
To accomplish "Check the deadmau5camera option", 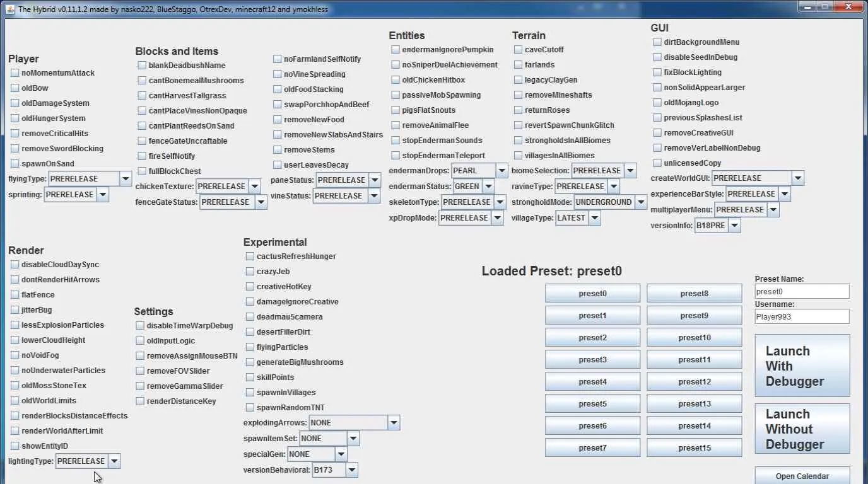I will tap(250, 317).
